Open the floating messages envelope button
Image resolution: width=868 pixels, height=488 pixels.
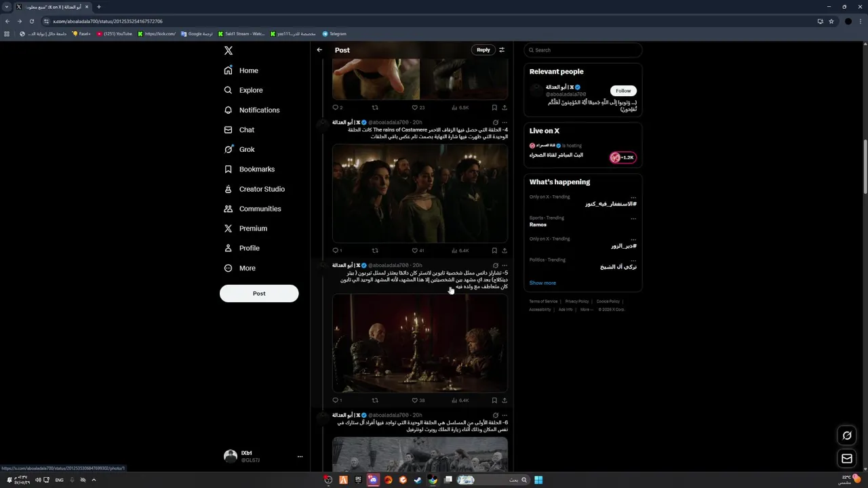tap(847, 459)
